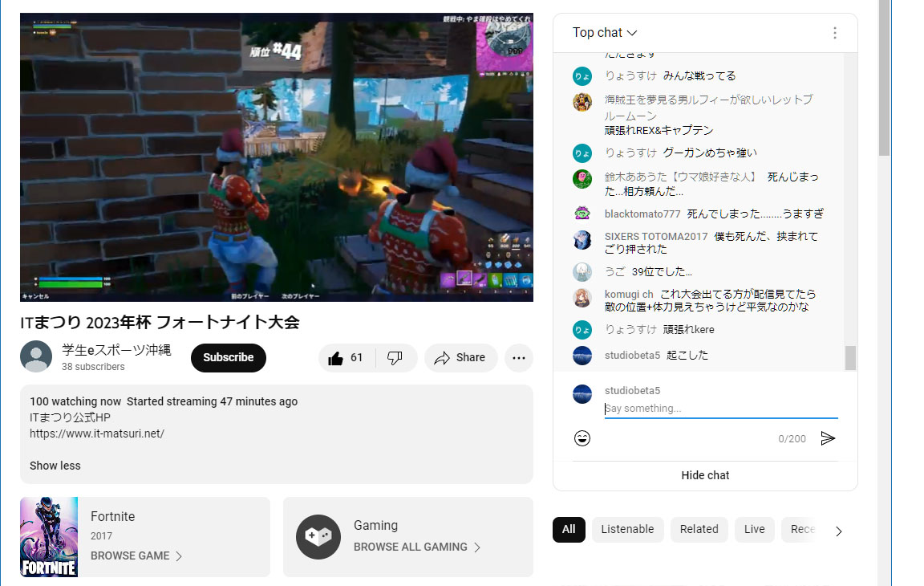Open Browse All Gaming link
The height and width of the screenshot is (586, 924).
[x=416, y=547]
